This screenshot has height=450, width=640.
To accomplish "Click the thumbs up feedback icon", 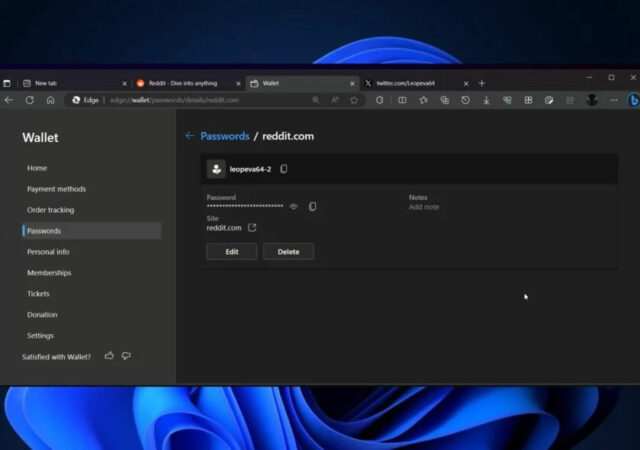I will tap(109, 356).
